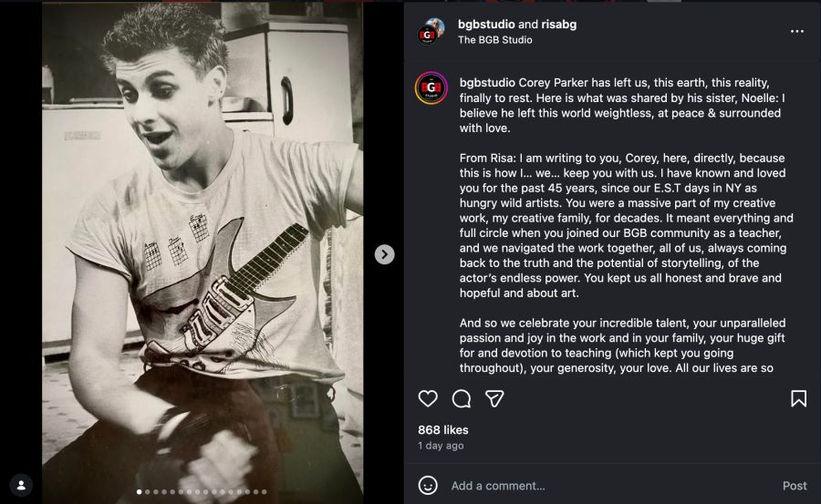Like the post with the heart icon
Screen dimensions: 821x504
tap(428, 398)
